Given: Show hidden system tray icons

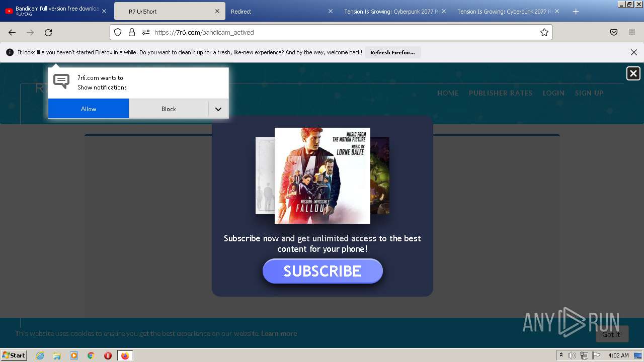Looking at the screenshot, I should point(561,355).
